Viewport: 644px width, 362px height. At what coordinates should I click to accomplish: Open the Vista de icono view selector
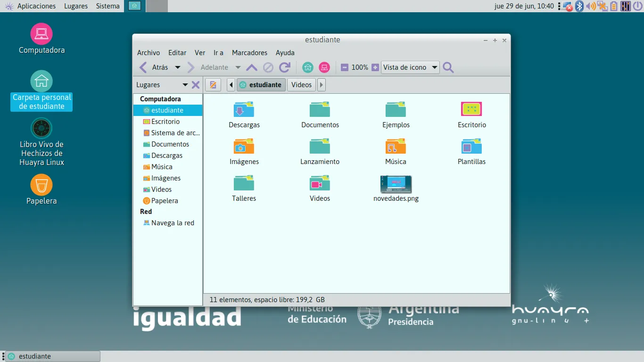[409, 67]
